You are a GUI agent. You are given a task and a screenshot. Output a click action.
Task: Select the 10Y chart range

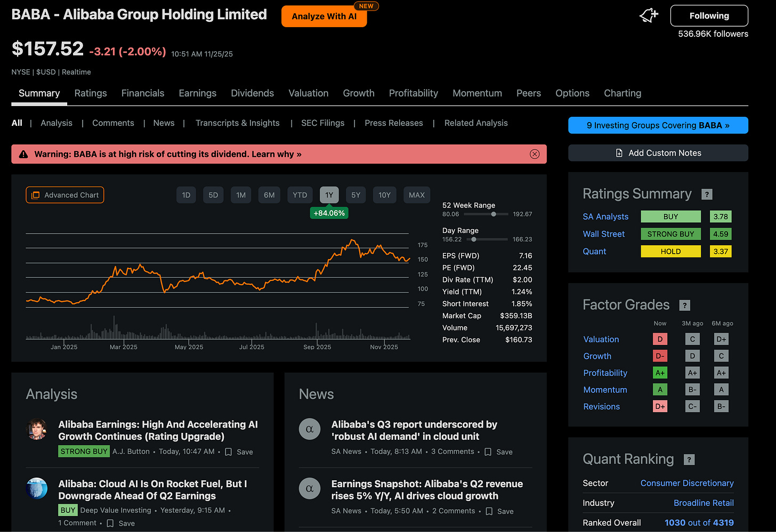coord(384,195)
